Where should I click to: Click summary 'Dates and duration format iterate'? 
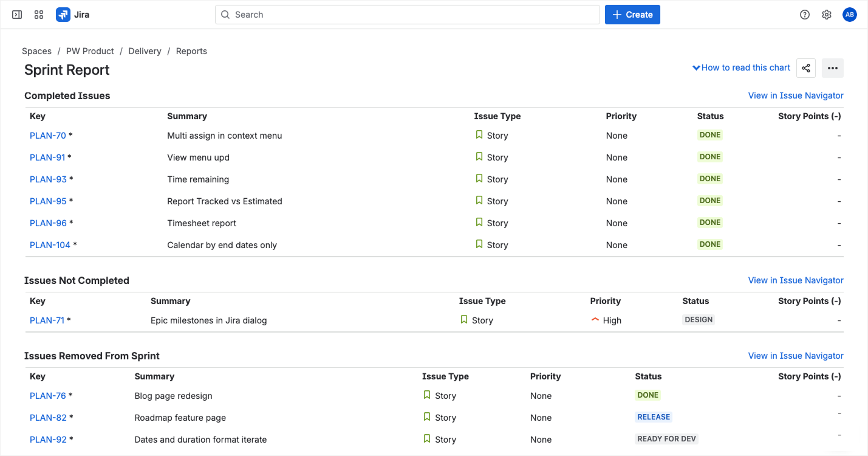pyautogui.click(x=200, y=440)
